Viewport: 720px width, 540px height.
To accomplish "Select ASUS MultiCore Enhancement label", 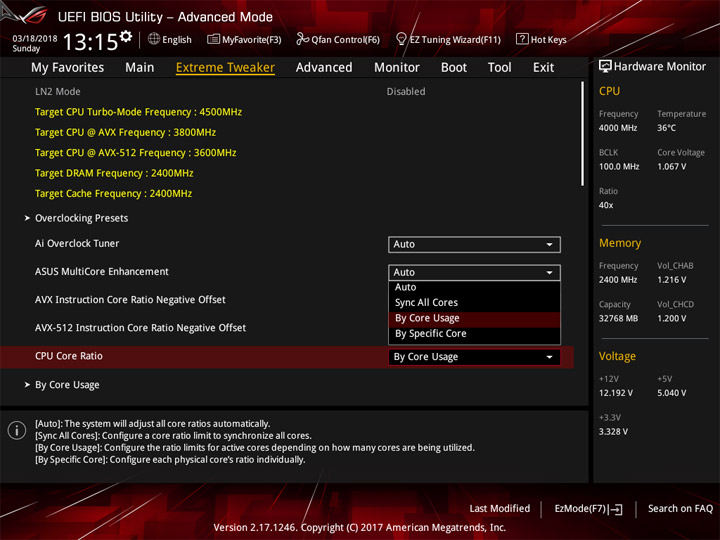I will (x=101, y=271).
